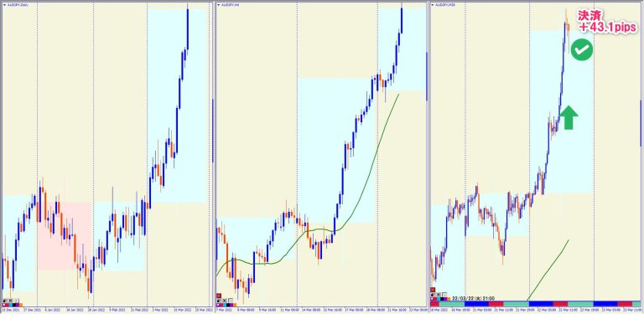Pick the black color swatch in the M30 chart
Image resolution: width=644 pixels, height=314 pixels.
click(x=442, y=299)
